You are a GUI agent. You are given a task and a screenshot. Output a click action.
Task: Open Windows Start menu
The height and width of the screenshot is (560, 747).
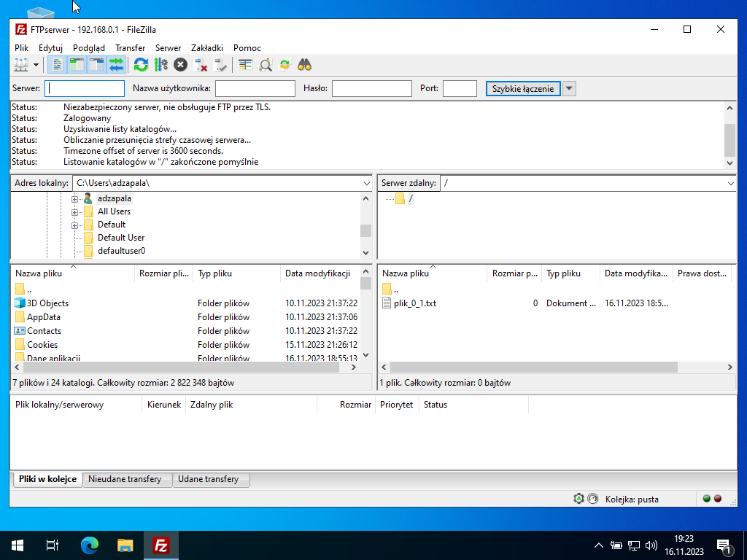[18, 545]
